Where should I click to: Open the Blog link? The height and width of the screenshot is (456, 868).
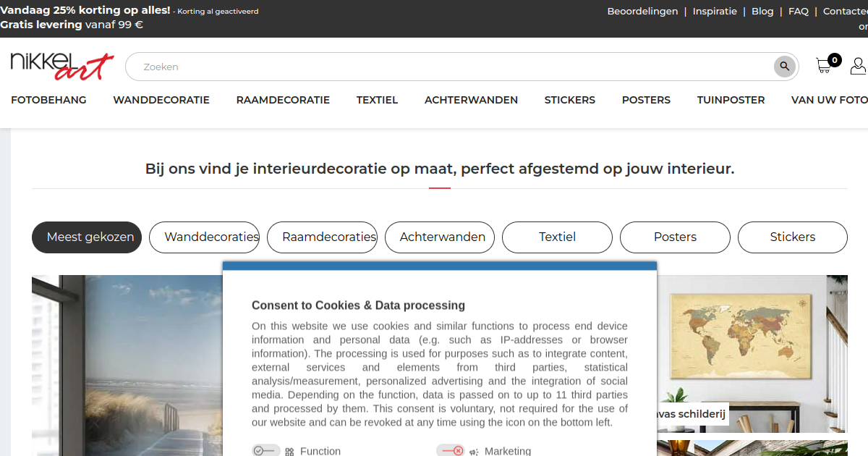[762, 11]
